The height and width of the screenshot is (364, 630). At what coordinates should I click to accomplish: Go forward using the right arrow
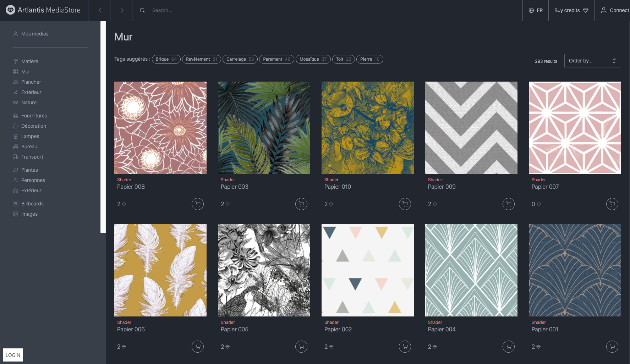122,10
